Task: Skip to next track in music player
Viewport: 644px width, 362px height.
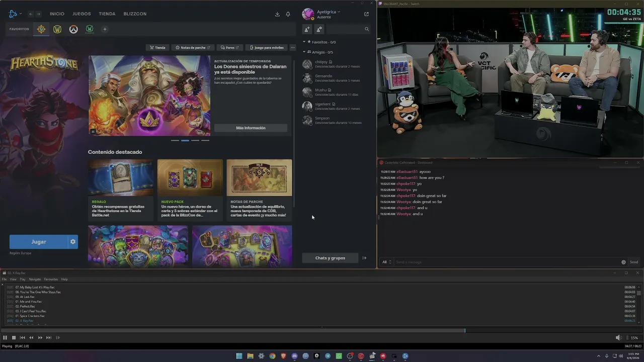Action: pos(48,338)
